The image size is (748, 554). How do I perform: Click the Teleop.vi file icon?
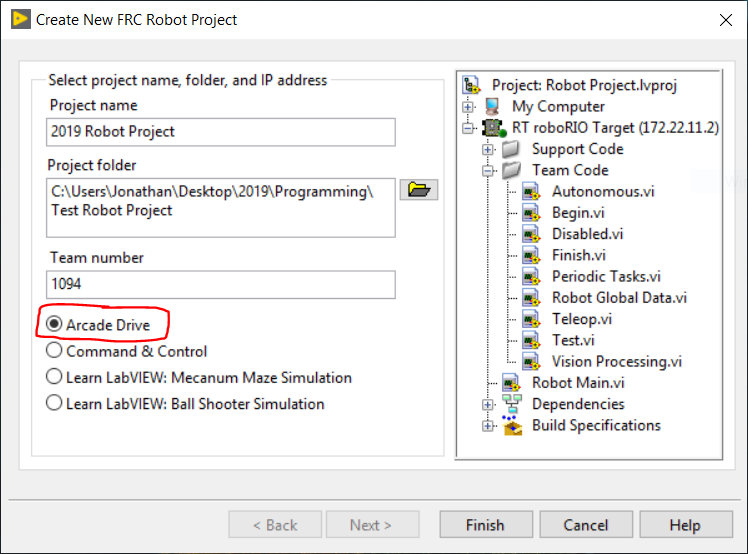[531, 319]
